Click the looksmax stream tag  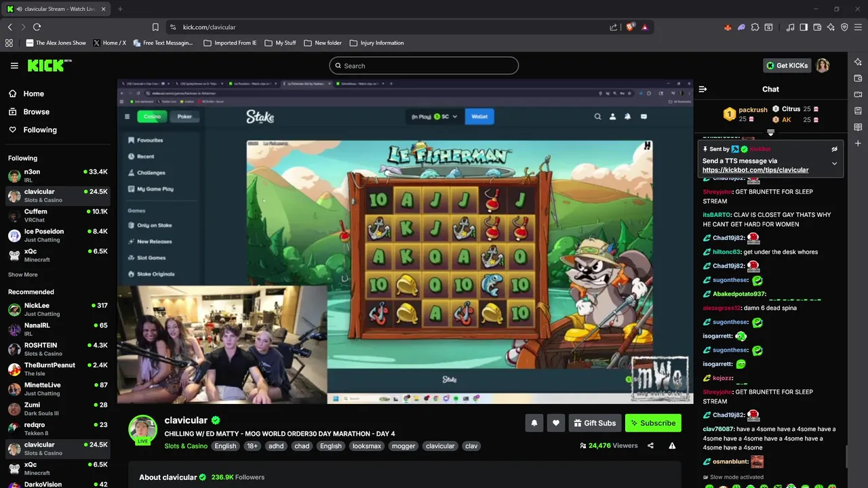(367, 446)
